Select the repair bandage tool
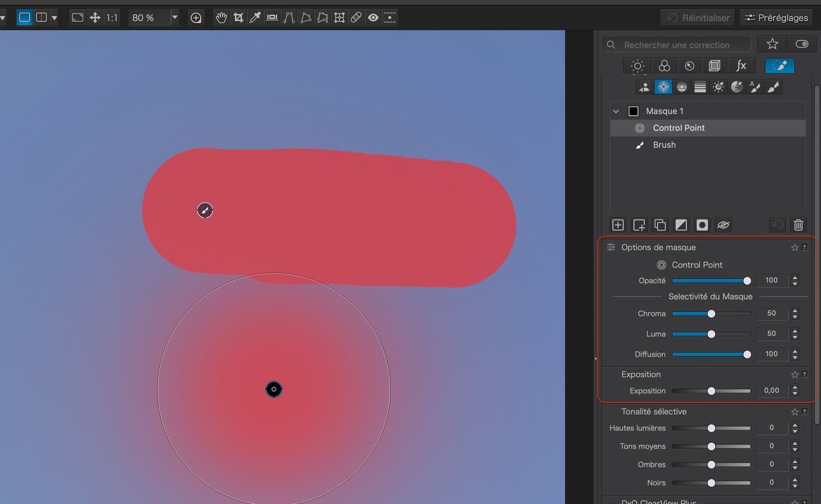 (x=356, y=18)
